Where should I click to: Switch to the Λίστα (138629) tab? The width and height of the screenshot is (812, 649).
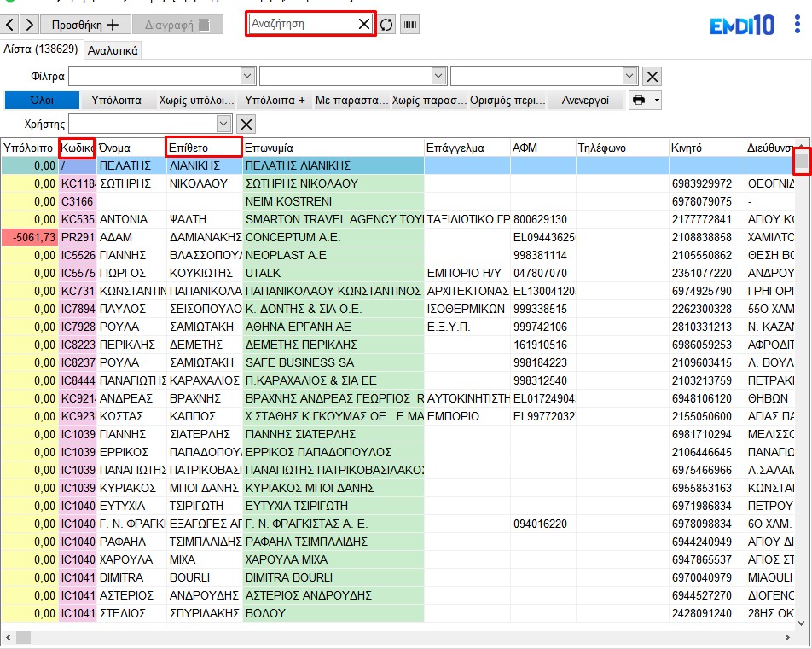pos(41,49)
